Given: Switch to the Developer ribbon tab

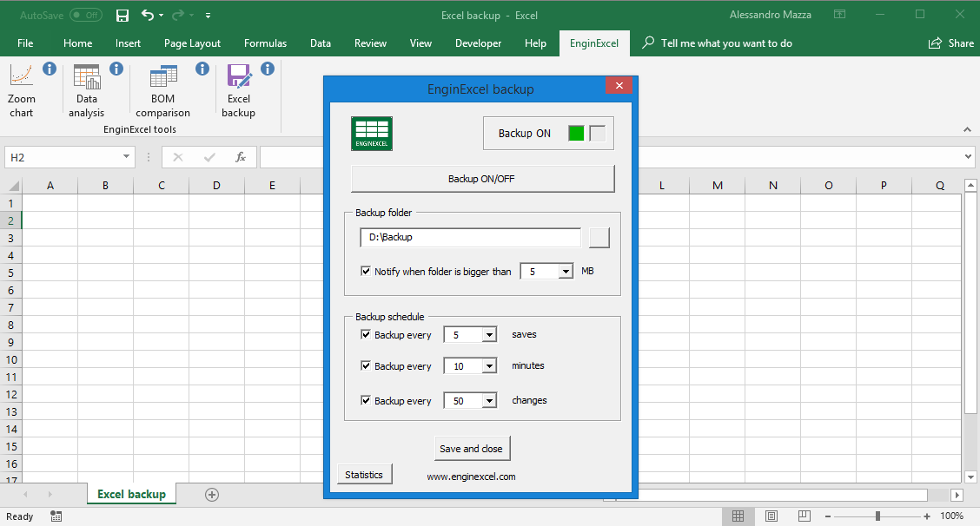Looking at the screenshot, I should 478,43.
